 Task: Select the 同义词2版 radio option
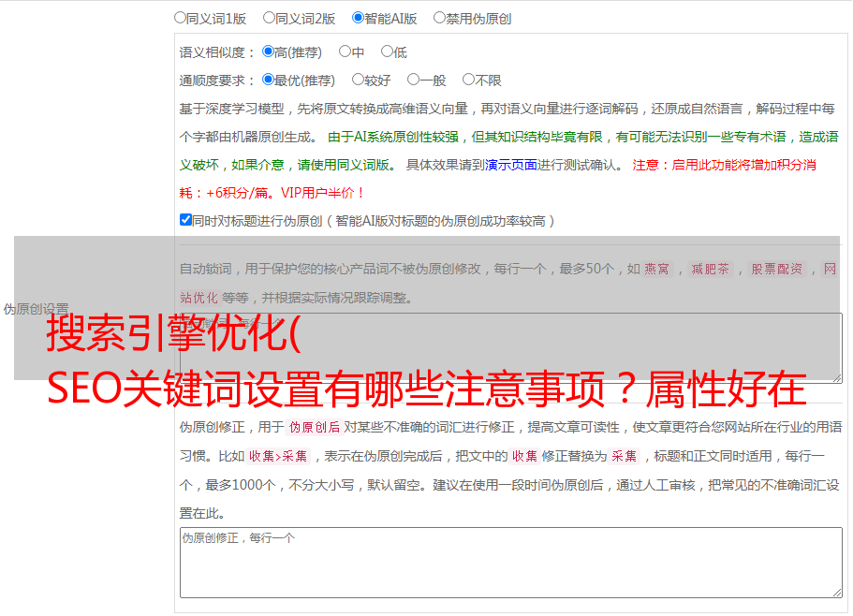click(x=270, y=18)
